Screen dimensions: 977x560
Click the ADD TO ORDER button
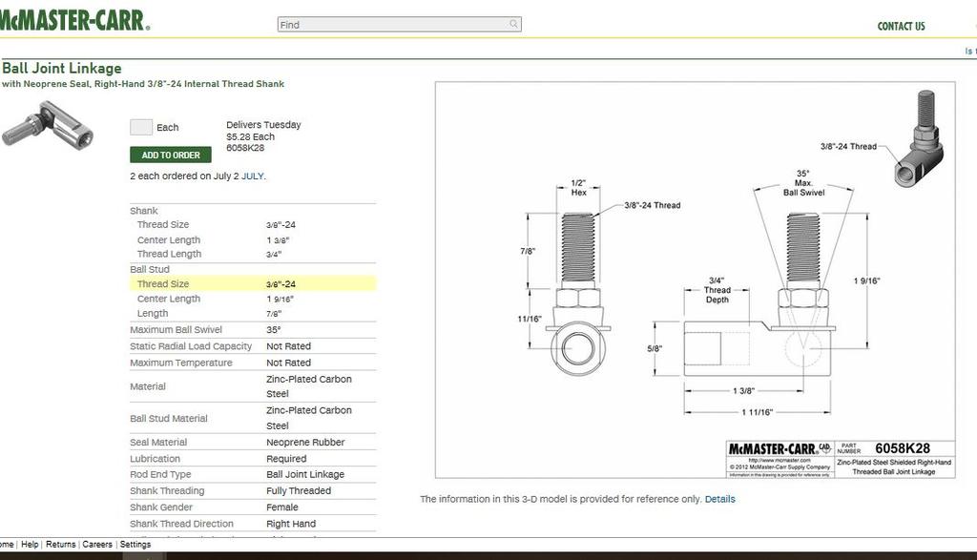point(171,156)
